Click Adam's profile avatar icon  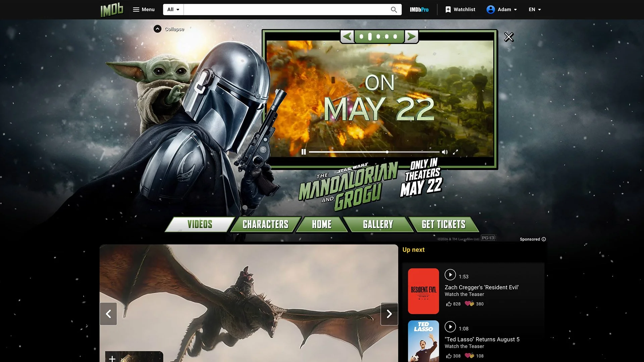click(x=490, y=9)
